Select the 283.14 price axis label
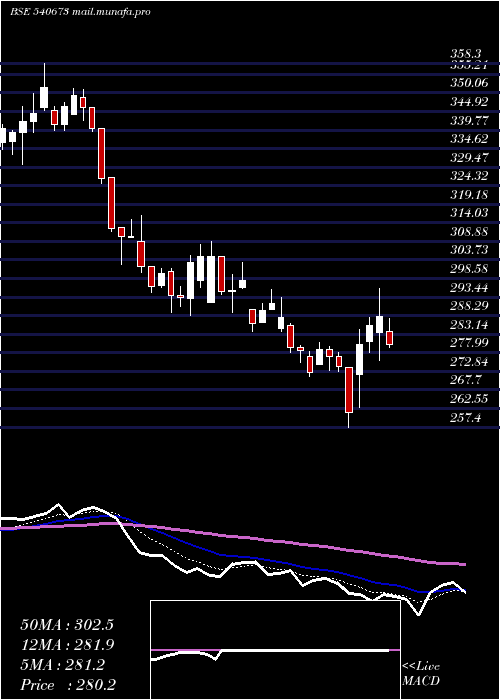 (x=468, y=325)
